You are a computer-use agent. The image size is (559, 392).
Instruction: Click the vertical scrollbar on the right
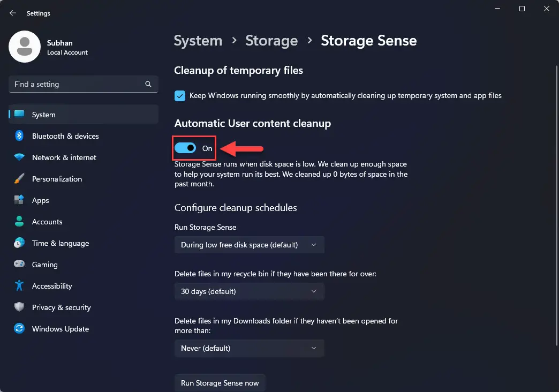[x=556, y=205]
